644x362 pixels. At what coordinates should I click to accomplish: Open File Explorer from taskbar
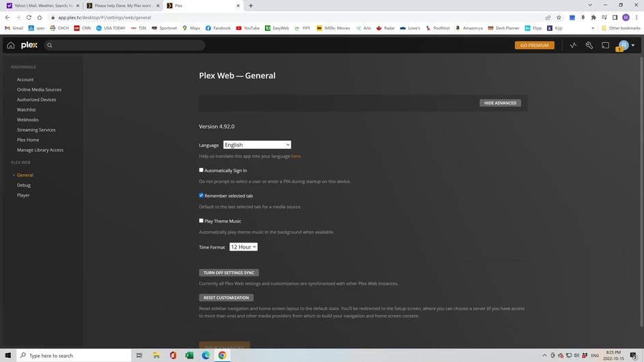coord(156,355)
